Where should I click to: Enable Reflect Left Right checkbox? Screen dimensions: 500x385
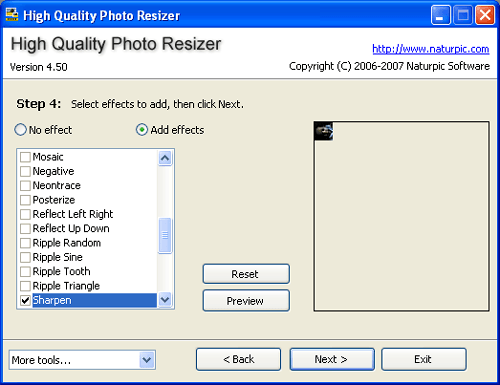(x=25, y=214)
